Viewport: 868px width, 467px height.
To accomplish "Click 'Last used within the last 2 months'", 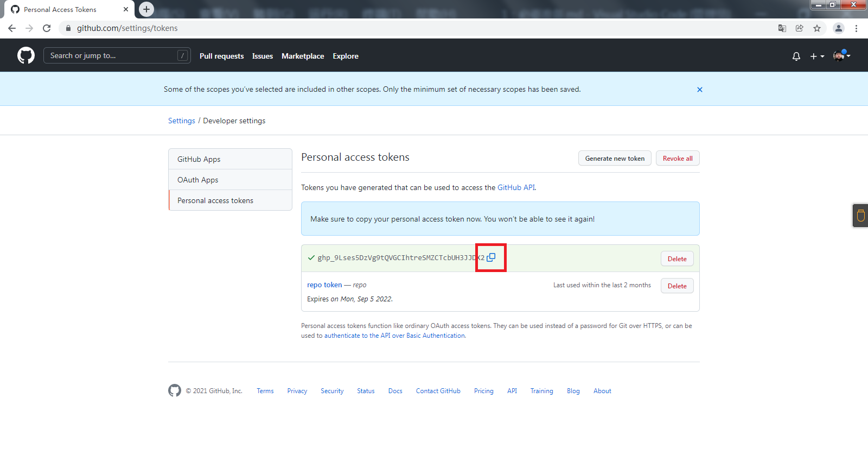I will [x=602, y=285].
